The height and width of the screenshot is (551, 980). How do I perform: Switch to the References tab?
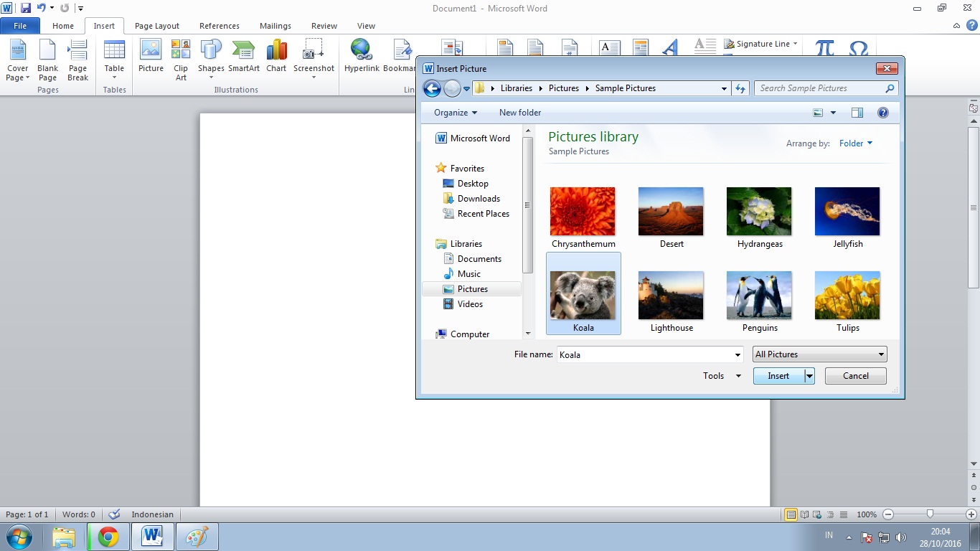pyautogui.click(x=220, y=26)
